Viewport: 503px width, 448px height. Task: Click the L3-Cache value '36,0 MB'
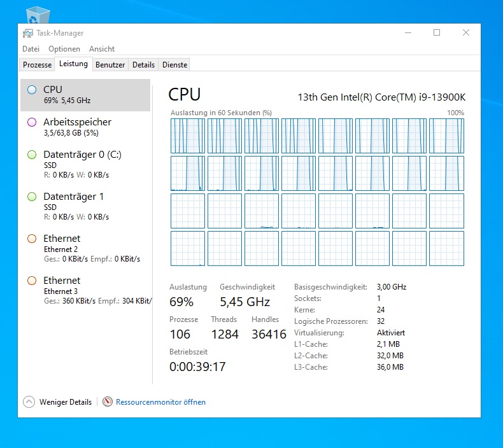pyautogui.click(x=390, y=367)
